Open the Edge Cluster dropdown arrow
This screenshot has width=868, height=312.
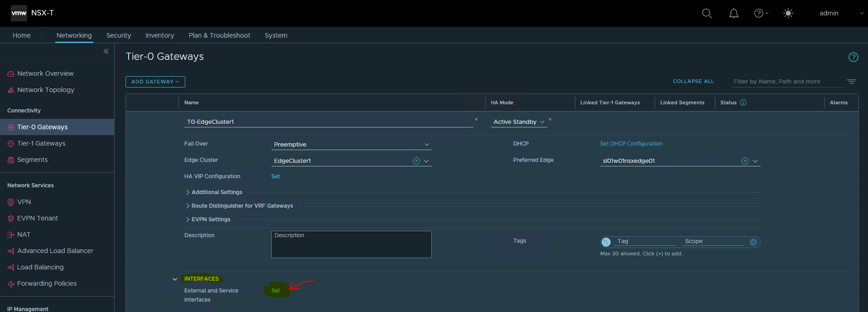(x=426, y=161)
